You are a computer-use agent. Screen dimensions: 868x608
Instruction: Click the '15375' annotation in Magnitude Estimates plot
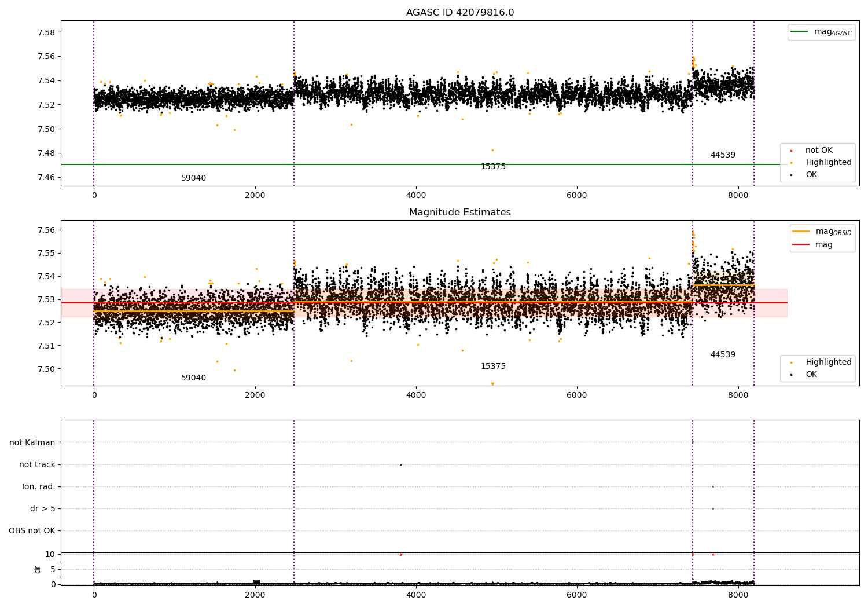tap(493, 367)
